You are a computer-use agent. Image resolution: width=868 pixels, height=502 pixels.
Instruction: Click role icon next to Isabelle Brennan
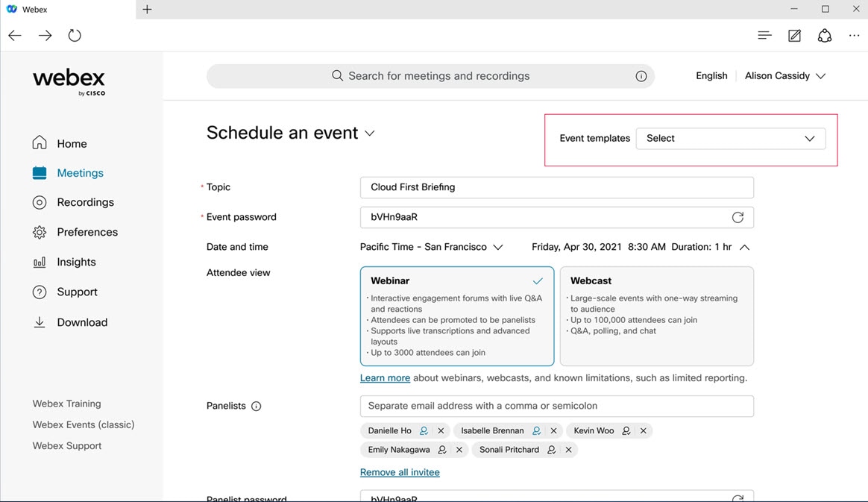coord(536,430)
